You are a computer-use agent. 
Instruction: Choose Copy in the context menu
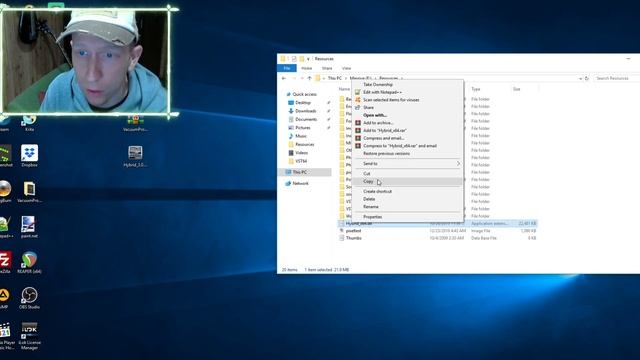(408, 181)
